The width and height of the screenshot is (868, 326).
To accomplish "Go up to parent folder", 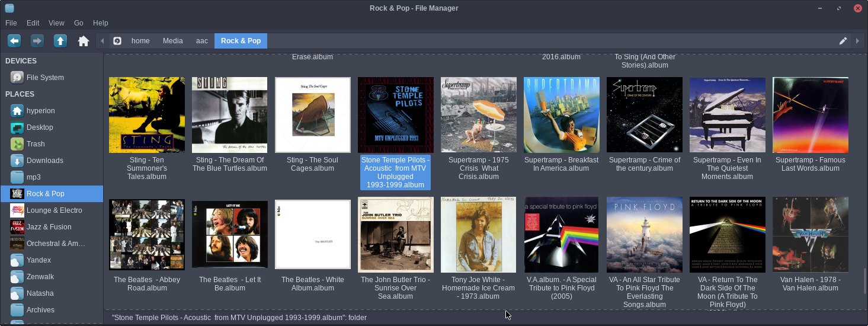I will click(x=60, y=41).
